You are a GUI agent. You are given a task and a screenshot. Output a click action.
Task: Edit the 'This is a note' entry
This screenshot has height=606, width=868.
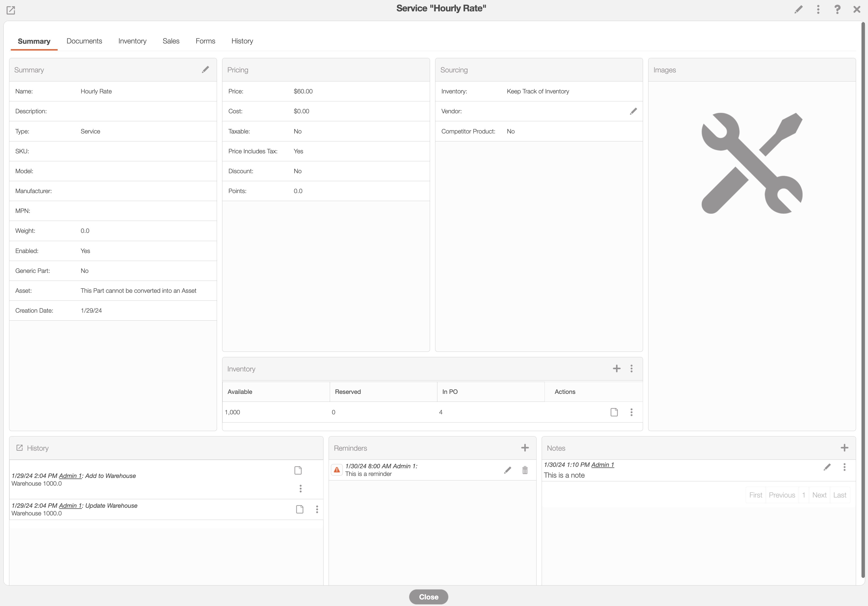click(x=827, y=467)
